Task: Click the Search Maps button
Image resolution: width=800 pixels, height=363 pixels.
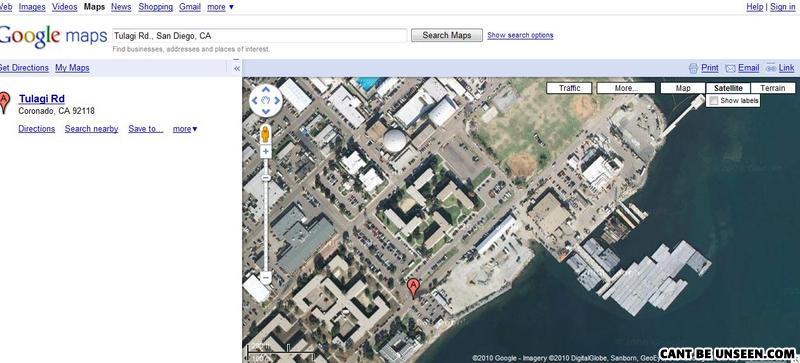Action: pos(446,35)
